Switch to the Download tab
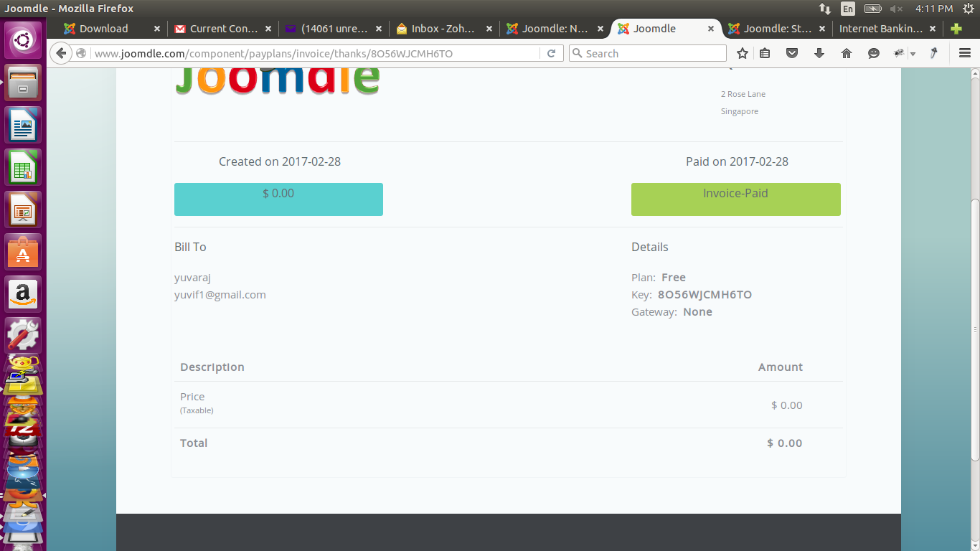 pos(103,29)
